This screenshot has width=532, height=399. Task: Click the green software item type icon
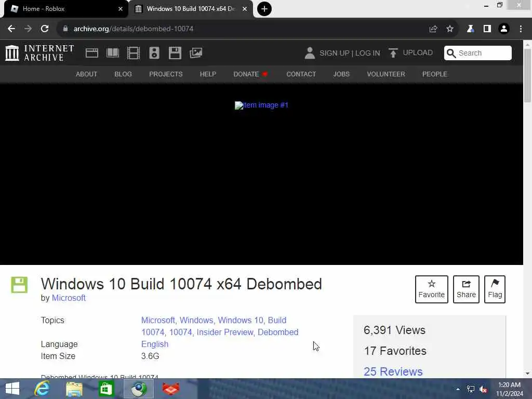[19, 285]
